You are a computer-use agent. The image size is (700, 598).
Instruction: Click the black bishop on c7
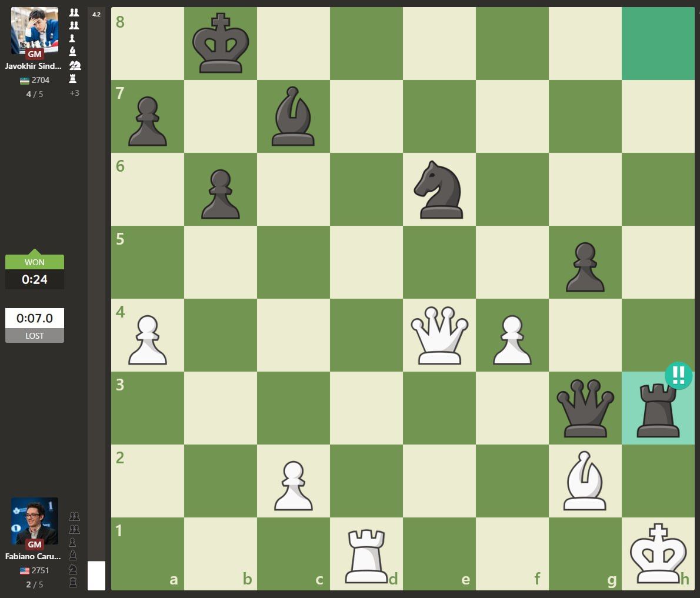coord(293,116)
